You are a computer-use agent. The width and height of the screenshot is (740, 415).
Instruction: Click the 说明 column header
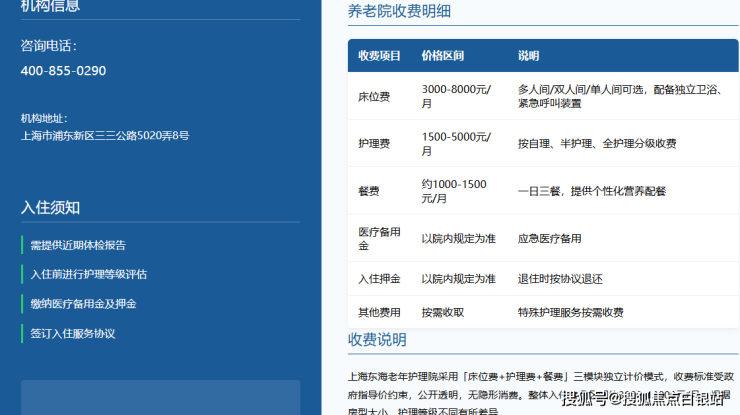point(528,56)
